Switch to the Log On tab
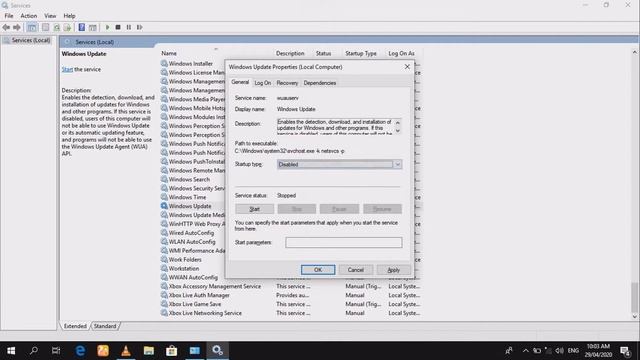 click(262, 83)
